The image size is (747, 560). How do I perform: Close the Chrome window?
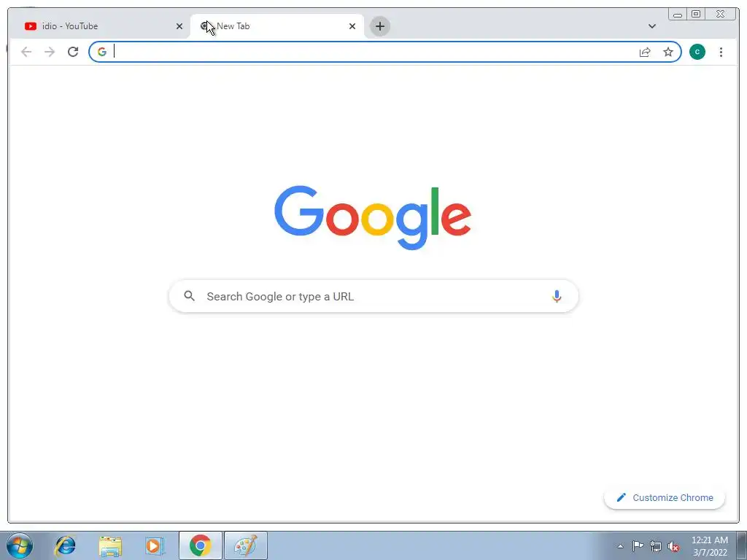pos(721,15)
